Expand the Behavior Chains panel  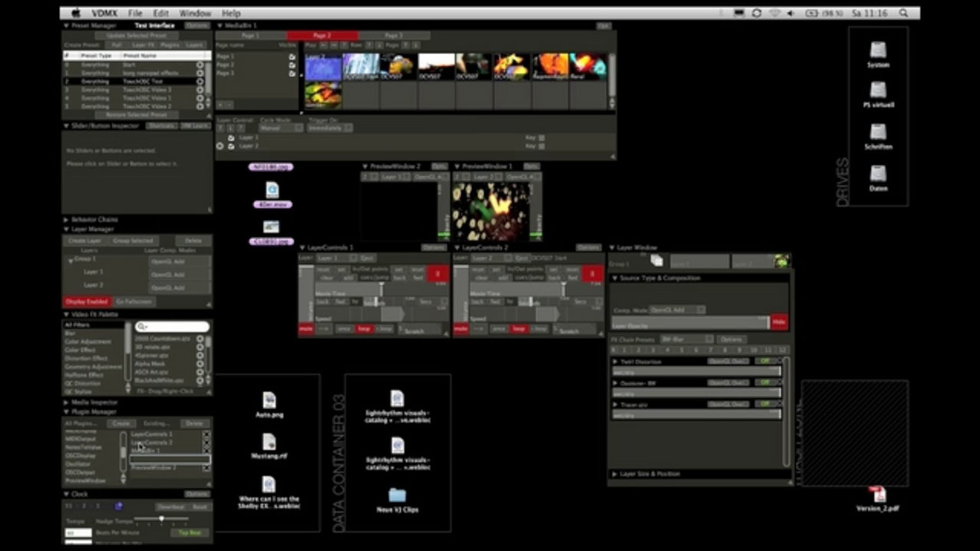pos(66,220)
